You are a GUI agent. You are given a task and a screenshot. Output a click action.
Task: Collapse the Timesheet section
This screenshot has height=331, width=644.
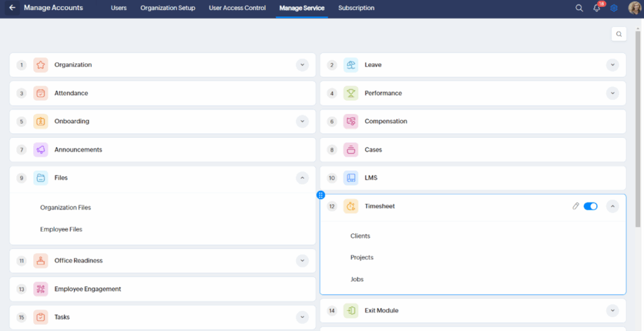(x=613, y=206)
